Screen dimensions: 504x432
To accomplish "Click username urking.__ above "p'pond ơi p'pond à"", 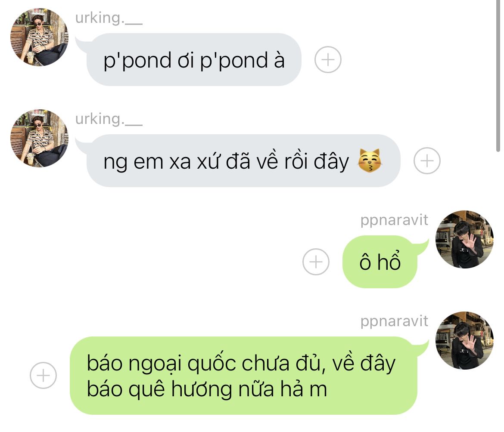I will point(109,18).
